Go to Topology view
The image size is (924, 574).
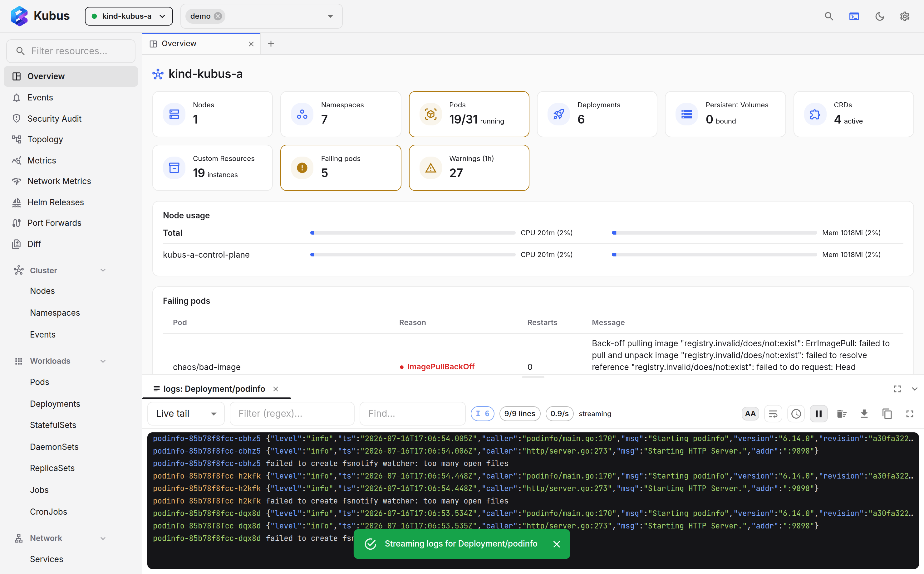[71, 139]
